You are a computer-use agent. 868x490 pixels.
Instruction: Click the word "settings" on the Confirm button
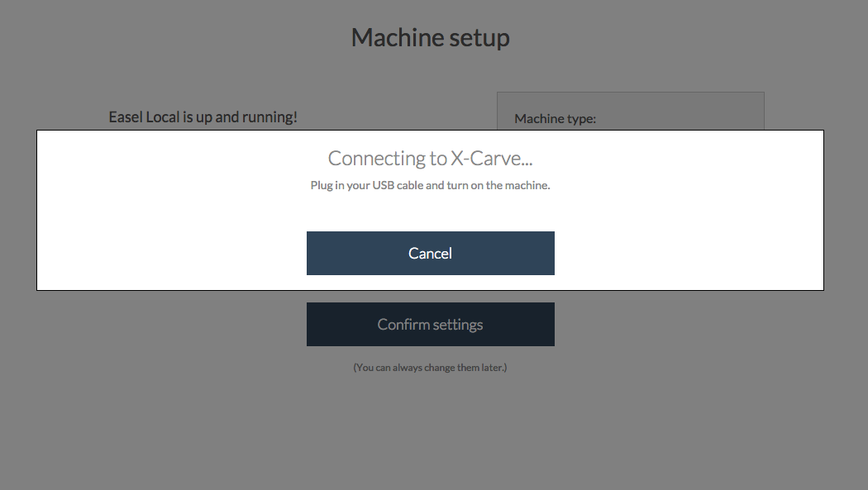(x=456, y=325)
